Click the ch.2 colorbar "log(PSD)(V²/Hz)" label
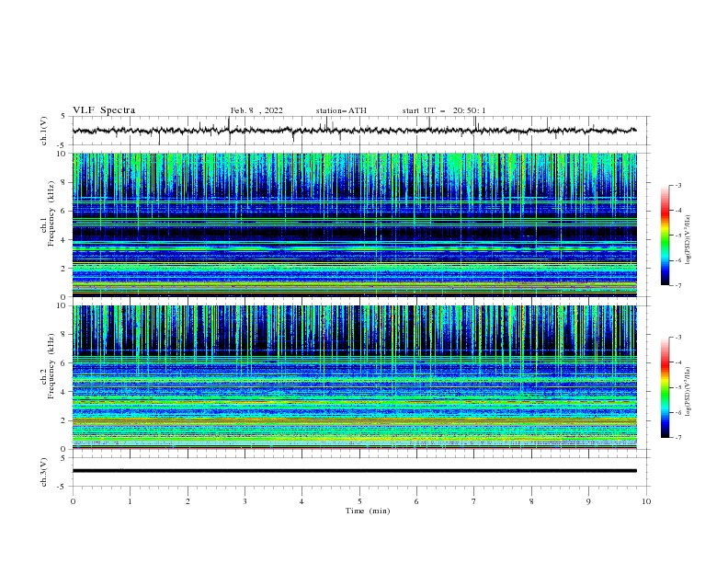Viewport: 728px width, 563px height. click(x=688, y=391)
